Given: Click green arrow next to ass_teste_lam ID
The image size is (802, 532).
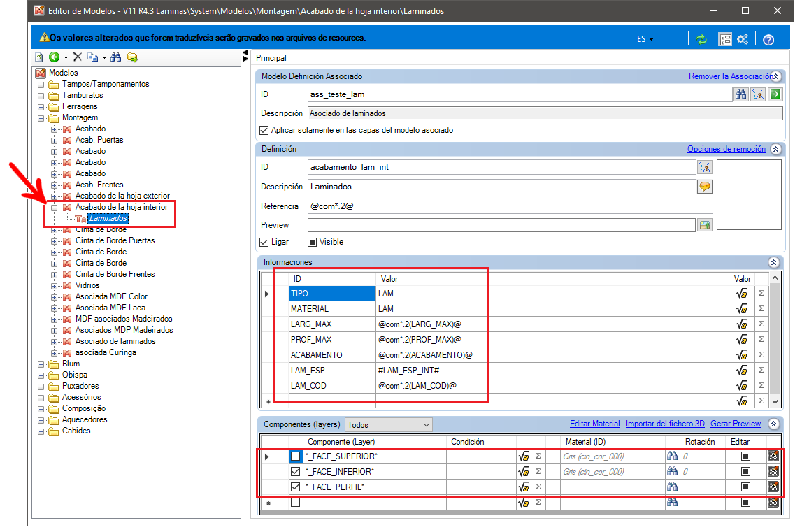Looking at the screenshot, I should point(775,94).
